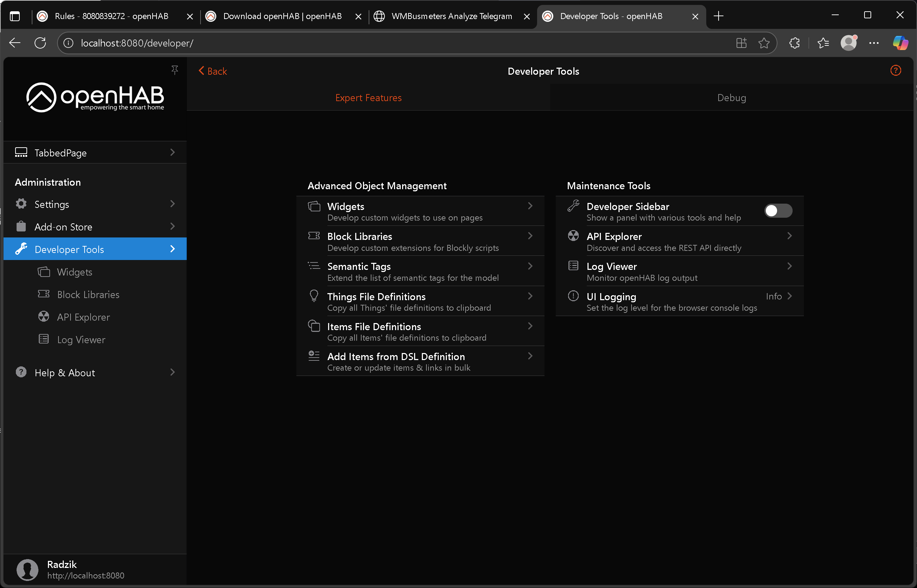Expand the Settings menu chevron
The height and width of the screenshot is (588, 917).
(173, 204)
